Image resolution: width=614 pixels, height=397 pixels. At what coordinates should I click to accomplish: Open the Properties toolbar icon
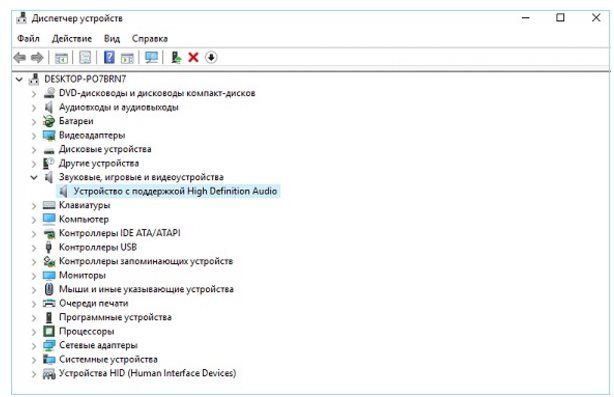click(x=85, y=58)
